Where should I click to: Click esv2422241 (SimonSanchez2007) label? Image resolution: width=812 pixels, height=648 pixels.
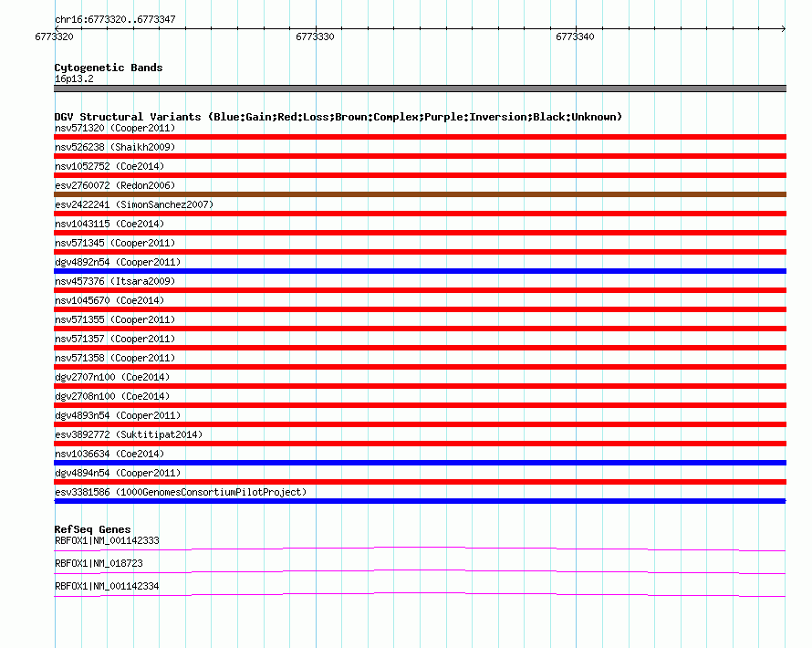coord(134,204)
